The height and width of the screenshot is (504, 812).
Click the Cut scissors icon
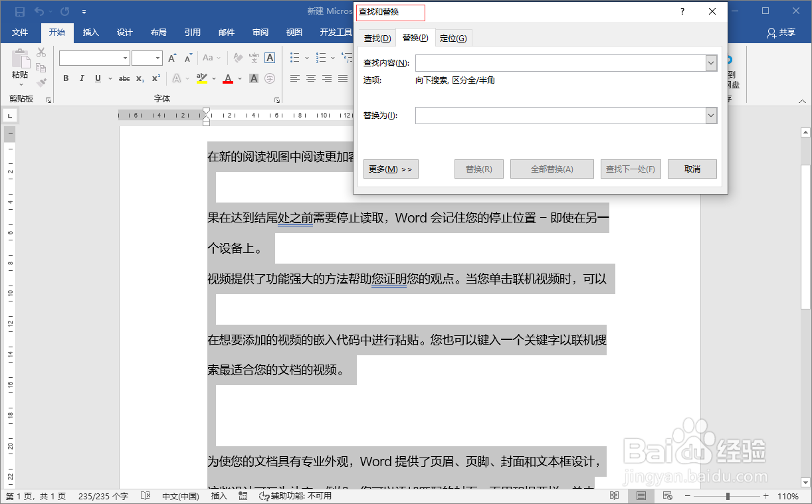click(x=41, y=52)
